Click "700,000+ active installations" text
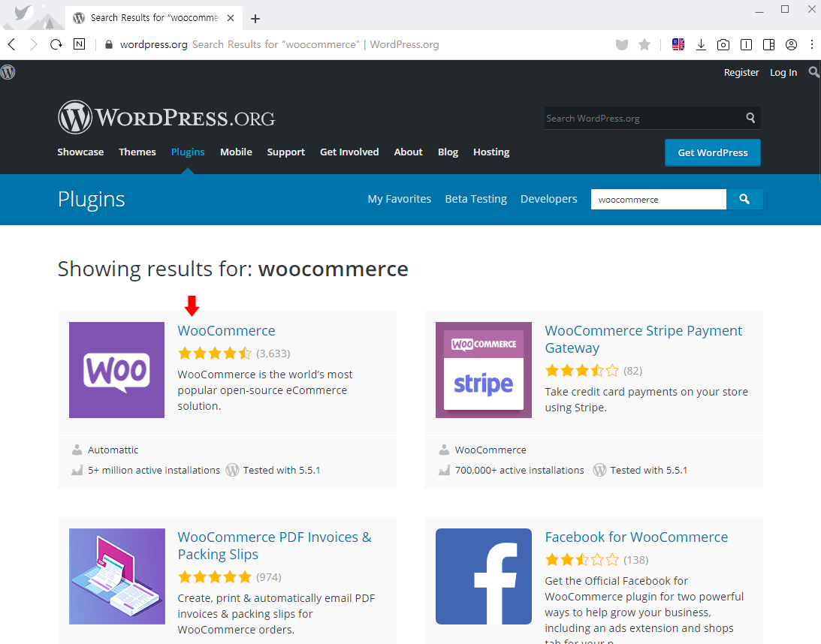 (519, 471)
